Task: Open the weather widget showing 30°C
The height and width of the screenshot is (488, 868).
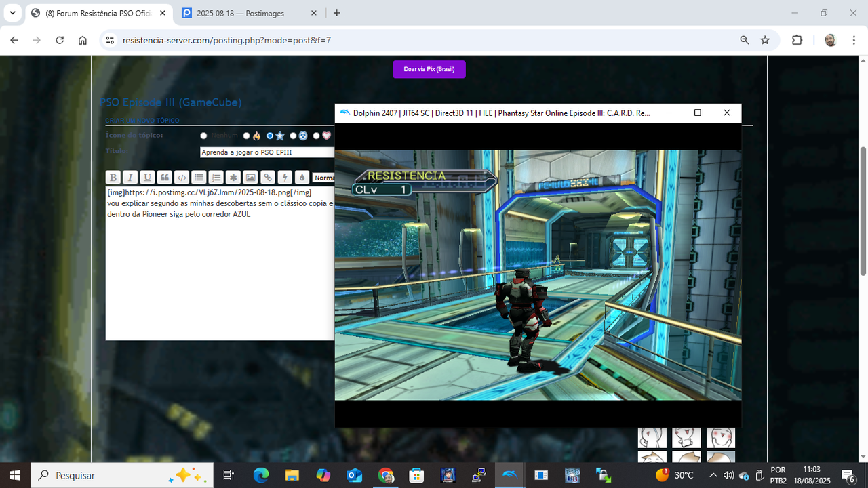Action: [x=675, y=475]
